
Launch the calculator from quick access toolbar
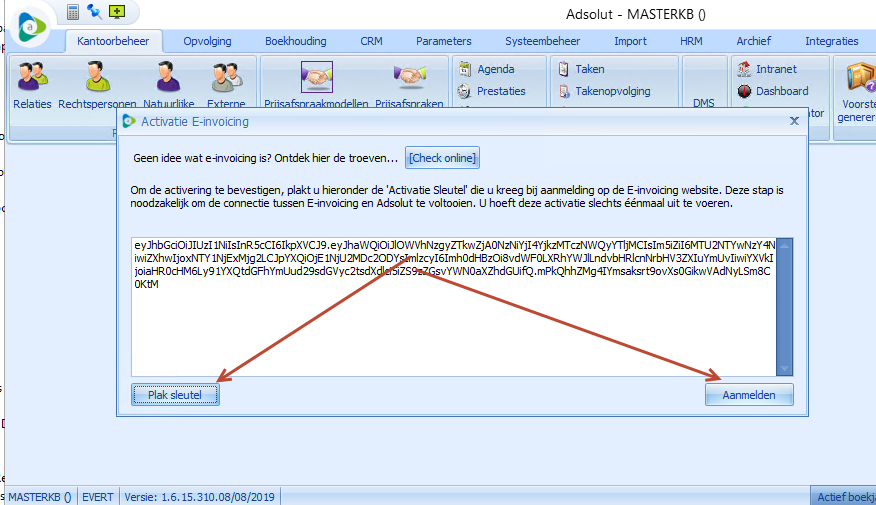73,12
